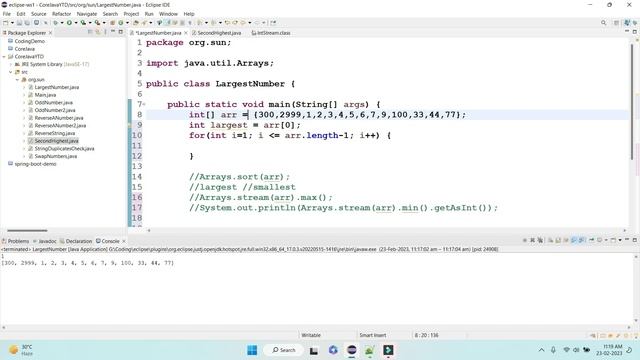Click line 11 inside the for loop
The width and height of the screenshot is (640, 360).
point(387,146)
